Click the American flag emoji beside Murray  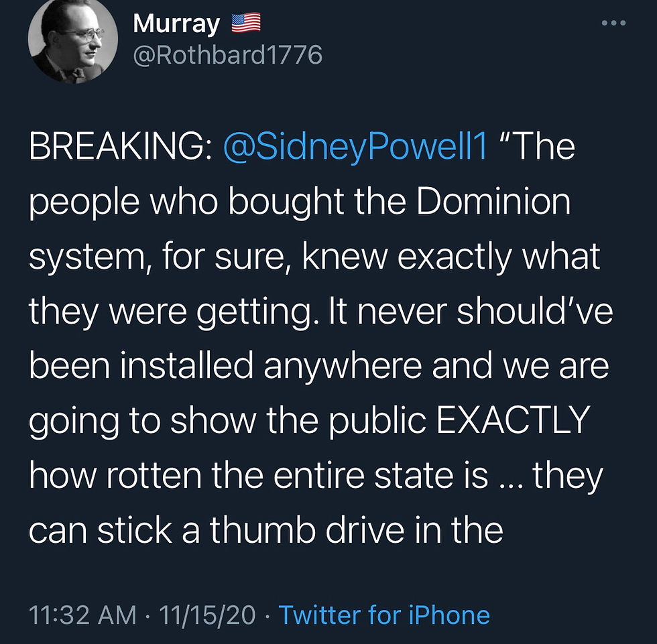[245, 24]
